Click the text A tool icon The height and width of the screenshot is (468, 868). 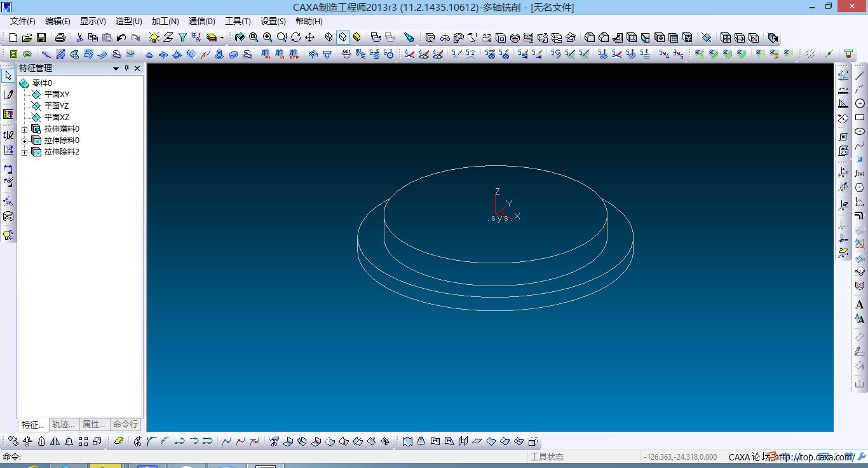click(x=860, y=305)
